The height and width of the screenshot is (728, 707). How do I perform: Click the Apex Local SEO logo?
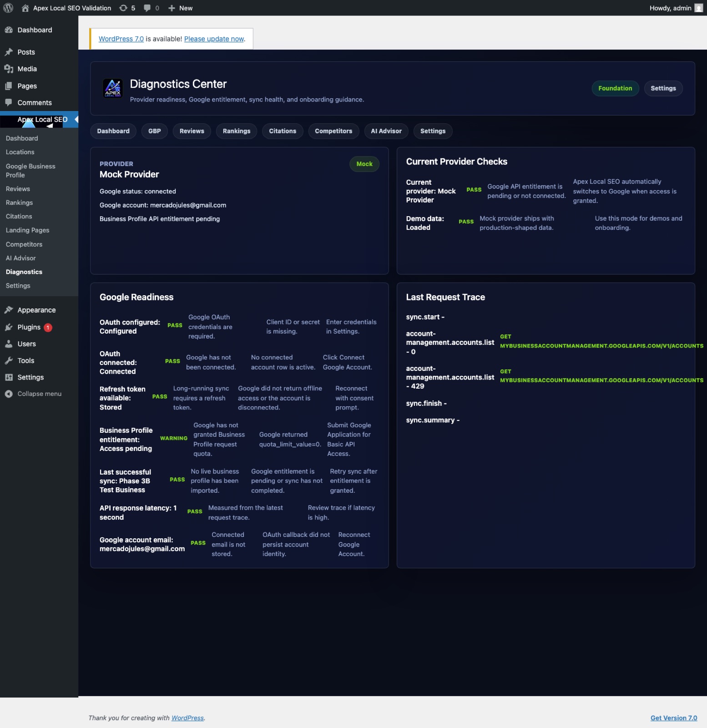(113, 88)
